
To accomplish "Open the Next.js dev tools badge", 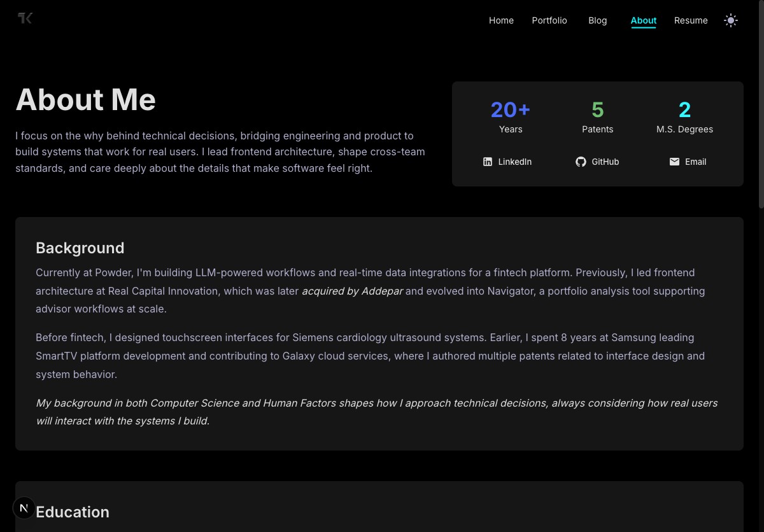I will [24, 508].
